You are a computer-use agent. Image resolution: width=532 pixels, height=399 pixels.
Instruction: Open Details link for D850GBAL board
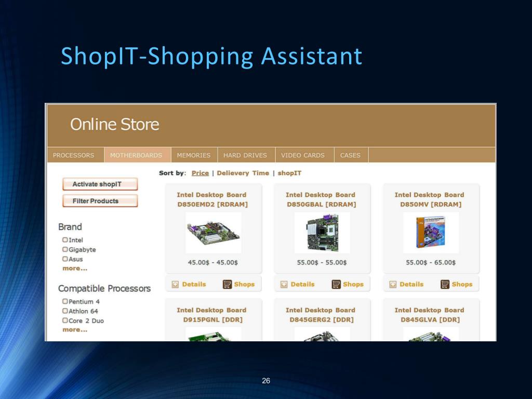[303, 284]
